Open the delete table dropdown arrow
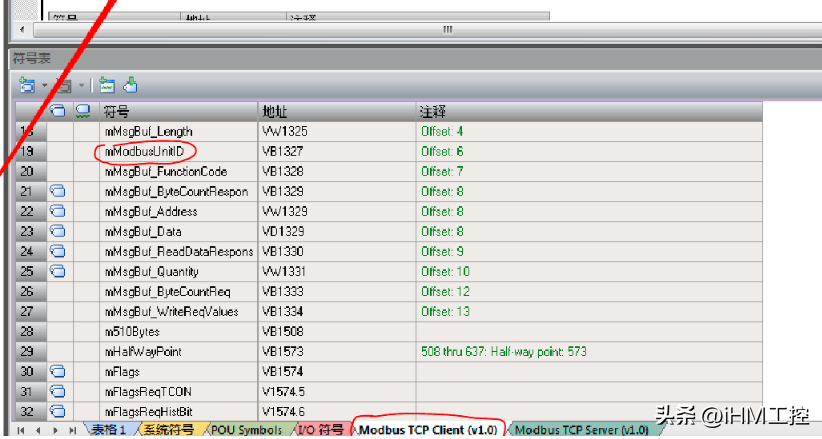822x439 pixels. [81, 86]
